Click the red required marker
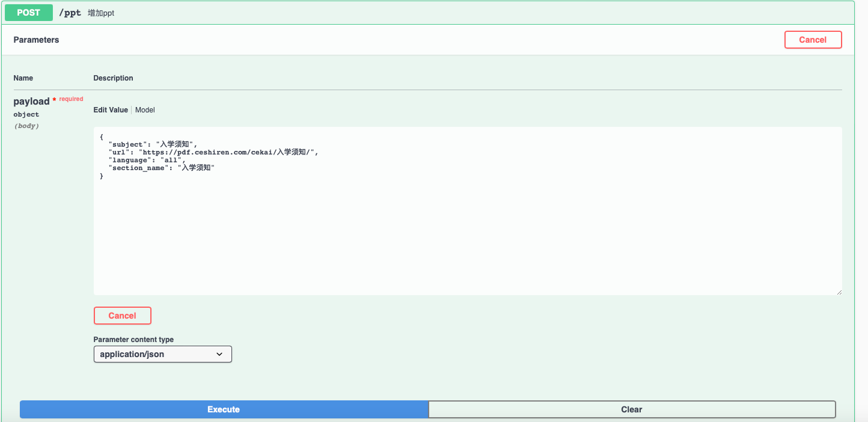The image size is (868, 422). [x=69, y=99]
